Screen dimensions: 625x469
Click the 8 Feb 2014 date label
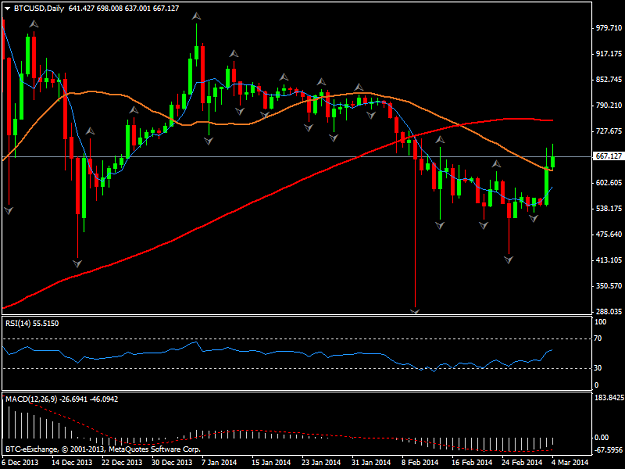tap(420, 462)
